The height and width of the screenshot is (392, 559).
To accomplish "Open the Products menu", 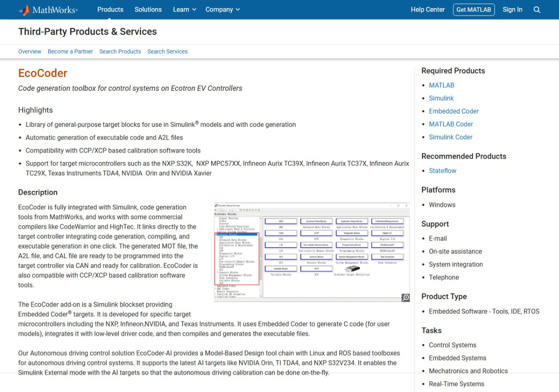I will point(110,9).
